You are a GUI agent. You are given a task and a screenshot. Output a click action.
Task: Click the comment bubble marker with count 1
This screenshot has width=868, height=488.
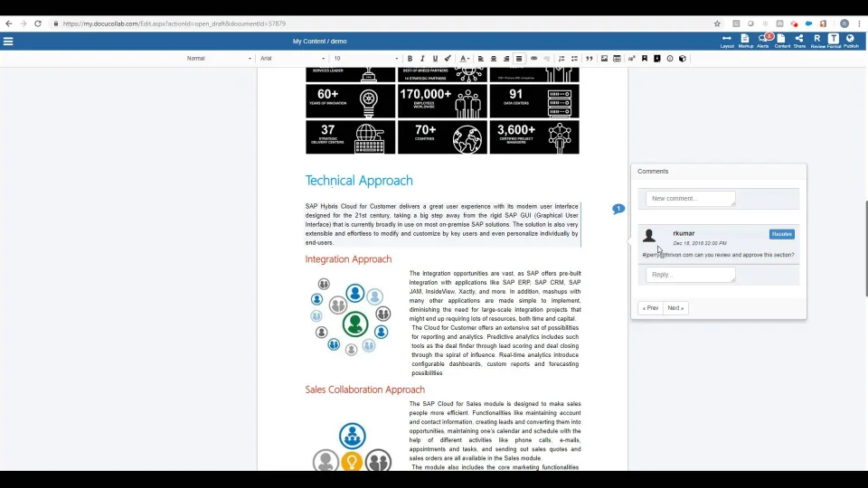tap(618, 209)
